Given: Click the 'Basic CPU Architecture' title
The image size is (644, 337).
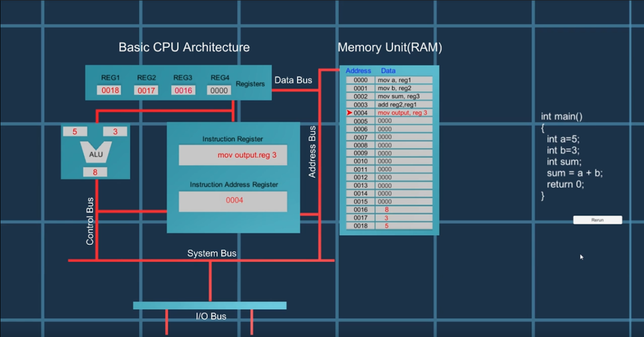Looking at the screenshot, I should (184, 47).
